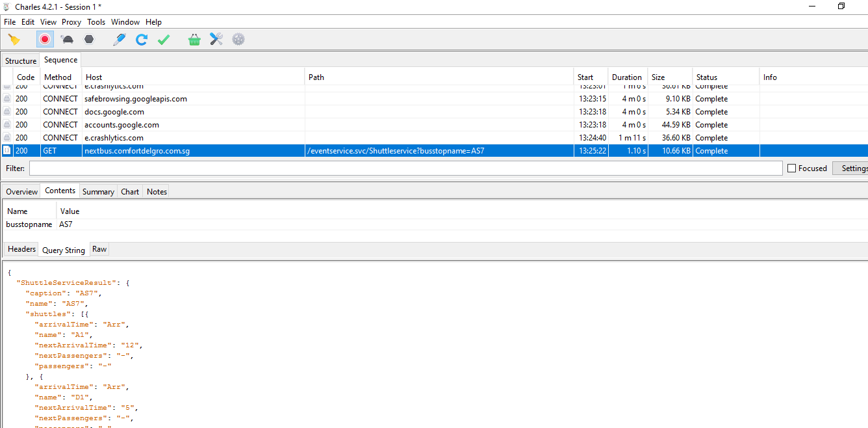Validate the response with the green checkmark icon

164,39
